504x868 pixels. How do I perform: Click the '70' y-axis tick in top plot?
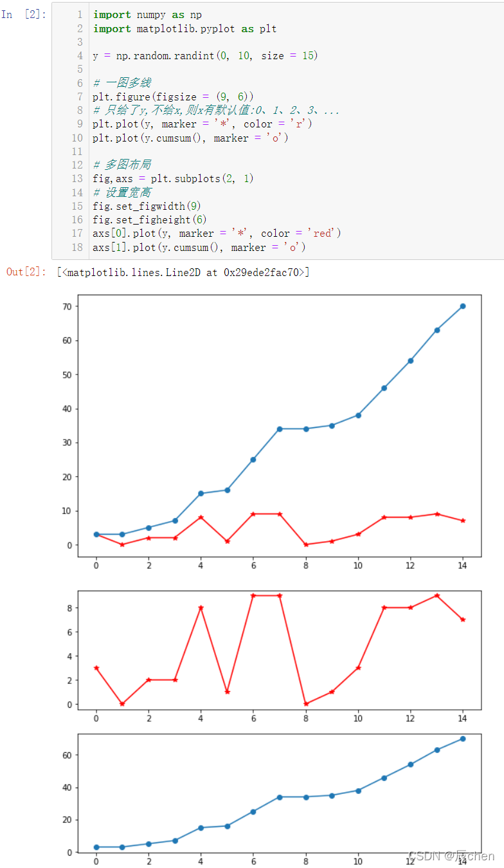point(66,306)
